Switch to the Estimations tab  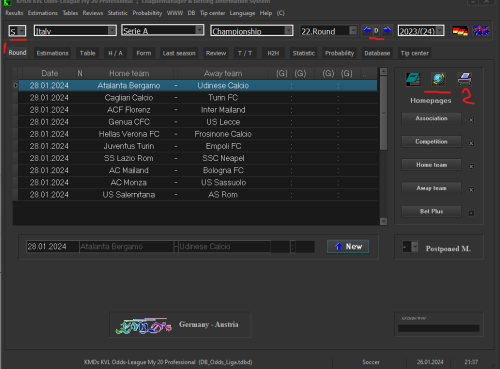click(52, 53)
